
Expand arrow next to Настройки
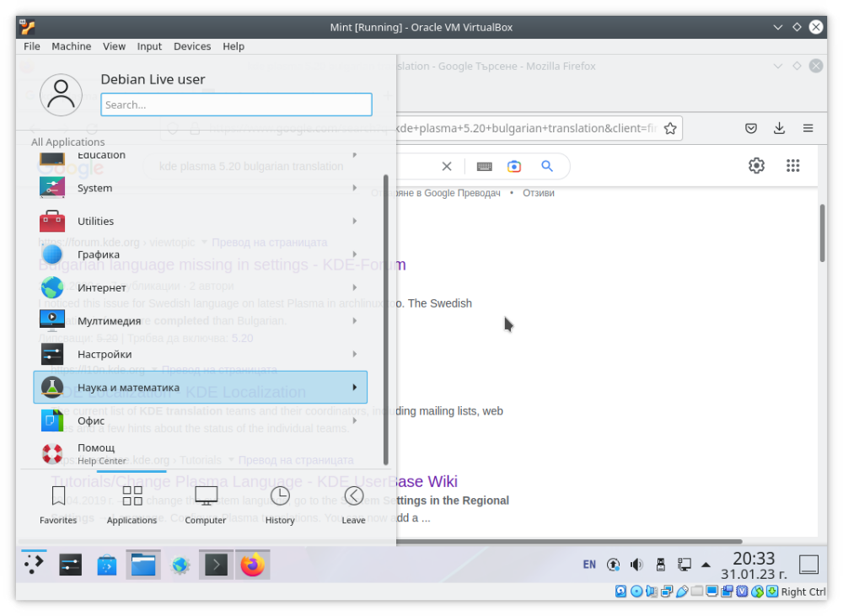point(354,354)
